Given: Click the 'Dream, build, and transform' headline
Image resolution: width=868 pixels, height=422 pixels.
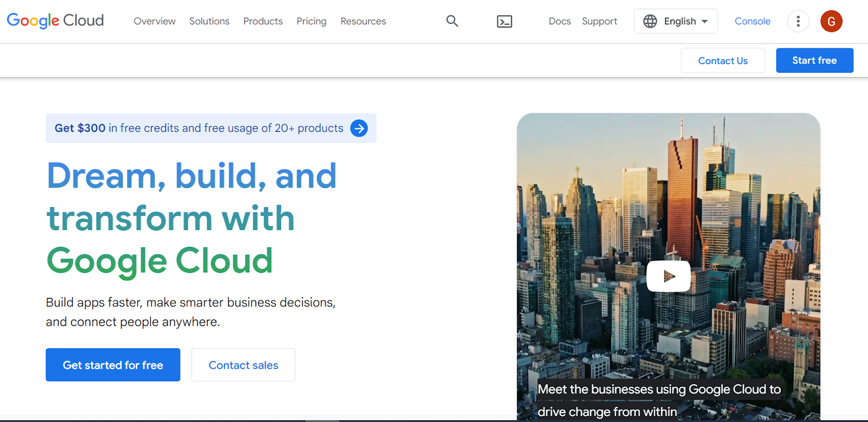Looking at the screenshot, I should click(192, 218).
